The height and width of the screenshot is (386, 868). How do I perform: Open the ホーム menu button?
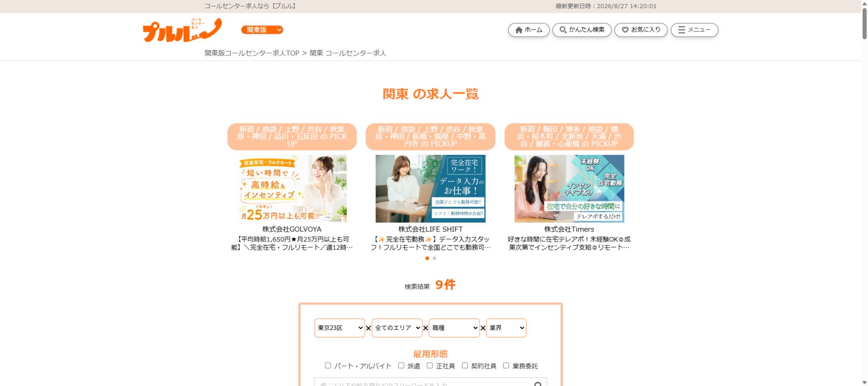coord(529,30)
